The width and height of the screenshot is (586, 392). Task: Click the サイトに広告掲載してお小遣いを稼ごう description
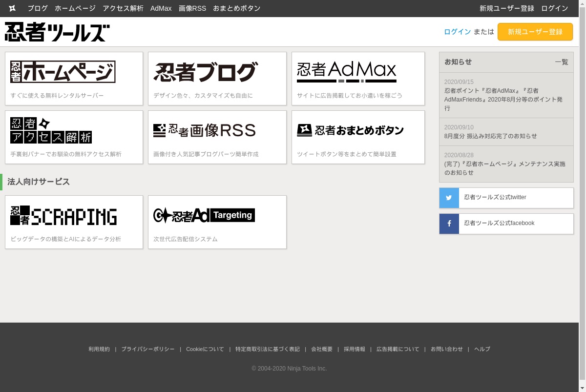click(x=350, y=96)
